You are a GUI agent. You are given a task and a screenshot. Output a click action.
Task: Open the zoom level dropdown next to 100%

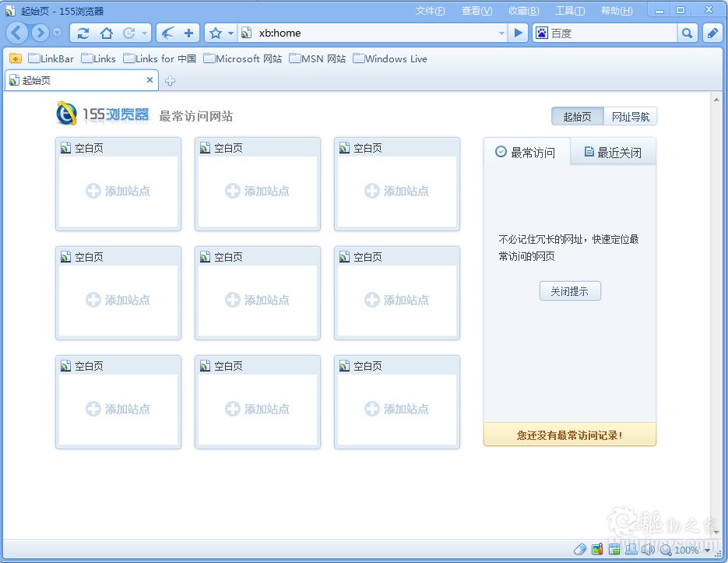707,549
